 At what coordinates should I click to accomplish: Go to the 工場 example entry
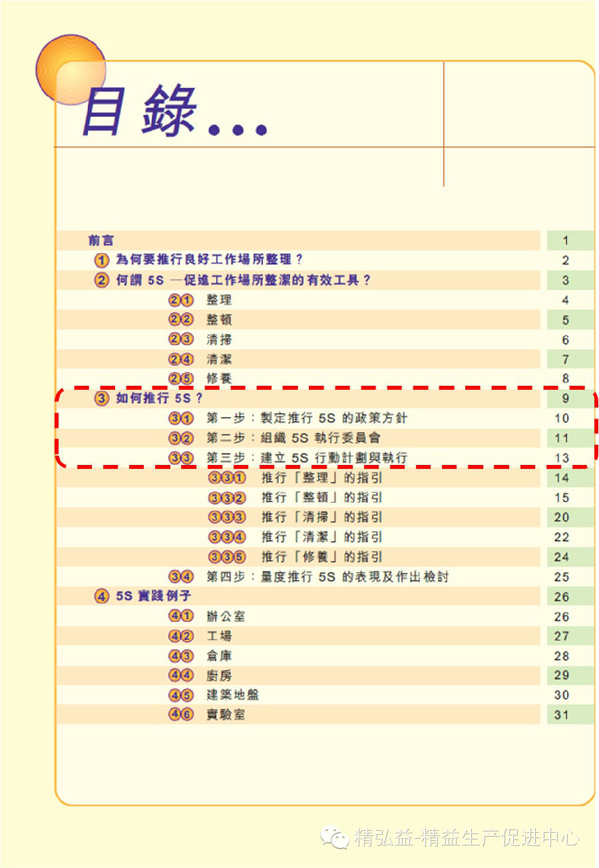click(x=219, y=636)
